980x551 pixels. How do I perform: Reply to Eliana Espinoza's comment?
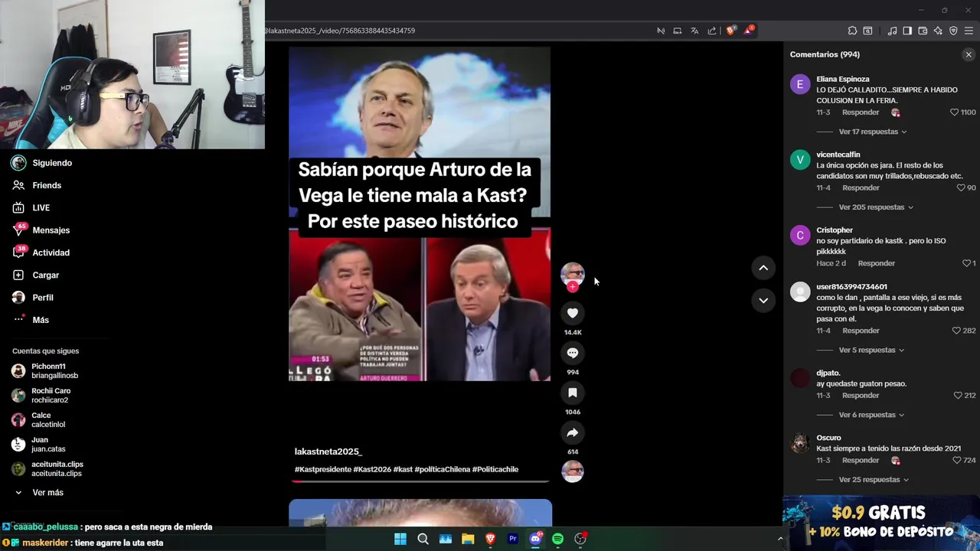pyautogui.click(x=861, y=112)
